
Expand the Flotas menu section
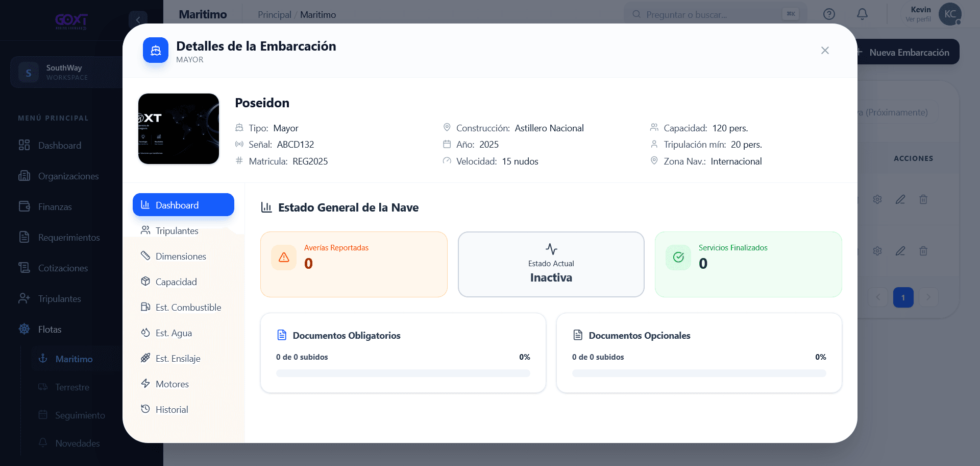coord(50,330)
